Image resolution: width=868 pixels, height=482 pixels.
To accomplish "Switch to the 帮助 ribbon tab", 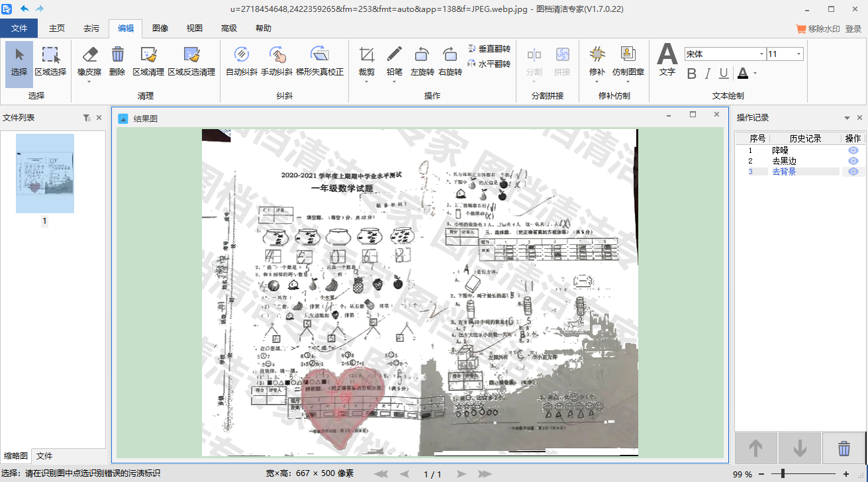I will coord(264,28).
